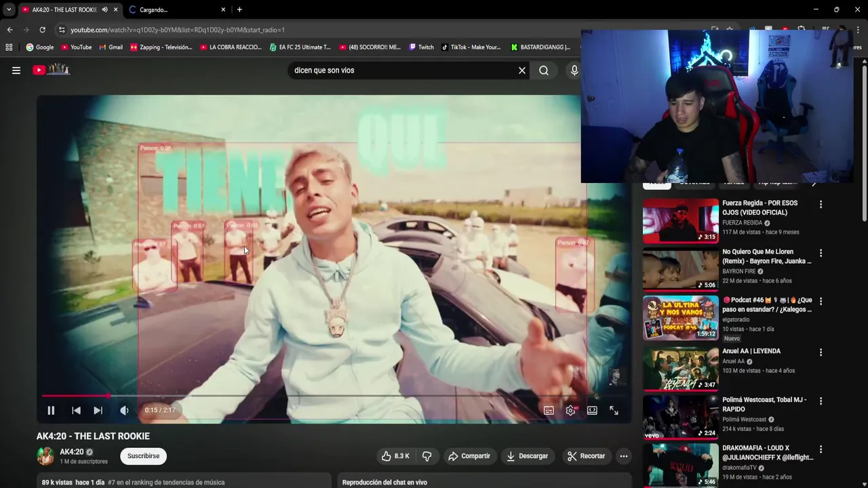Open Podcast #46 video thumbnail
The height and width of the screenshot is (488, 868).
(680, 318)
